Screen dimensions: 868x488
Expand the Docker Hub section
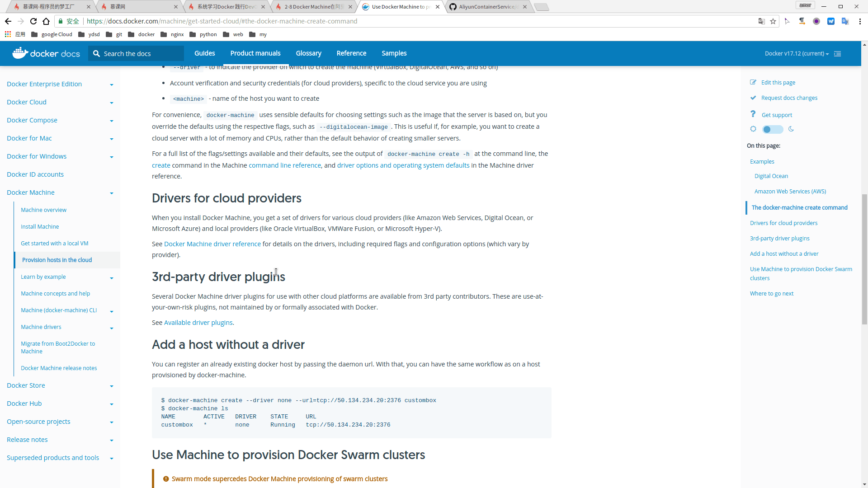pyautogui.click(x=112, y=404)
